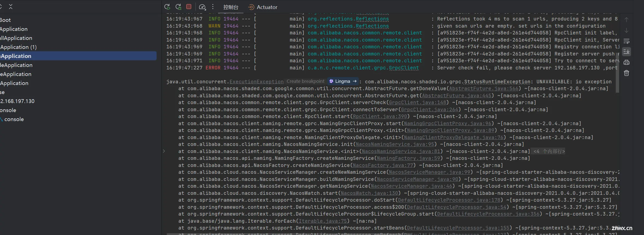Go to RpcClient.java:390
Image resolution: width=644 pixels, height=235 pixels.
click(x=380, y=116)
